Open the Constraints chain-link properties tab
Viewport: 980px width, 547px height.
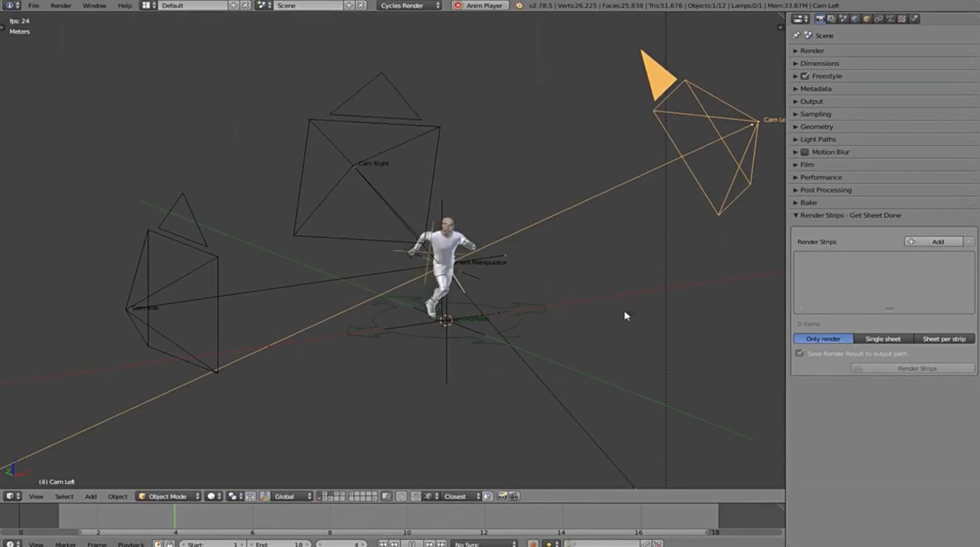[x=878, y=19]
